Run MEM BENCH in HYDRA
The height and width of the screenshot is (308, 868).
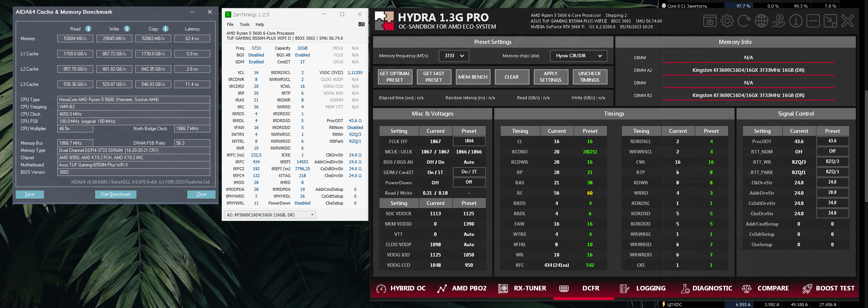[x=473, y=77]
